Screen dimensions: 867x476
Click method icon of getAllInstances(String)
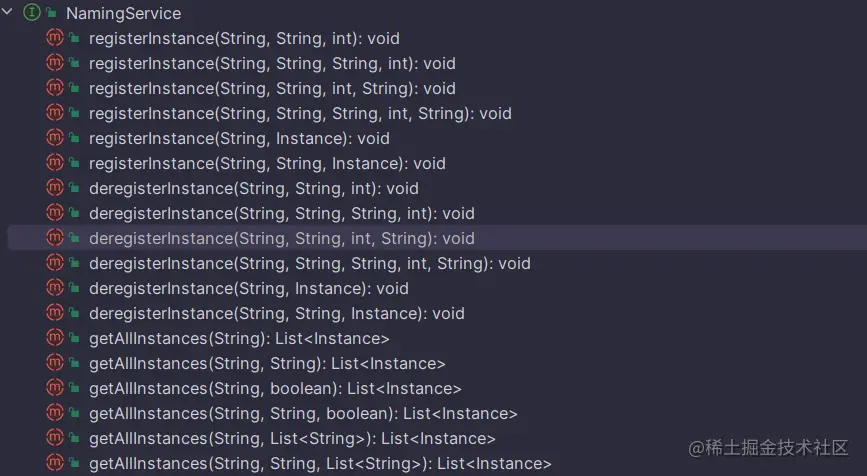pyautogui.click(x=55, y=338)
